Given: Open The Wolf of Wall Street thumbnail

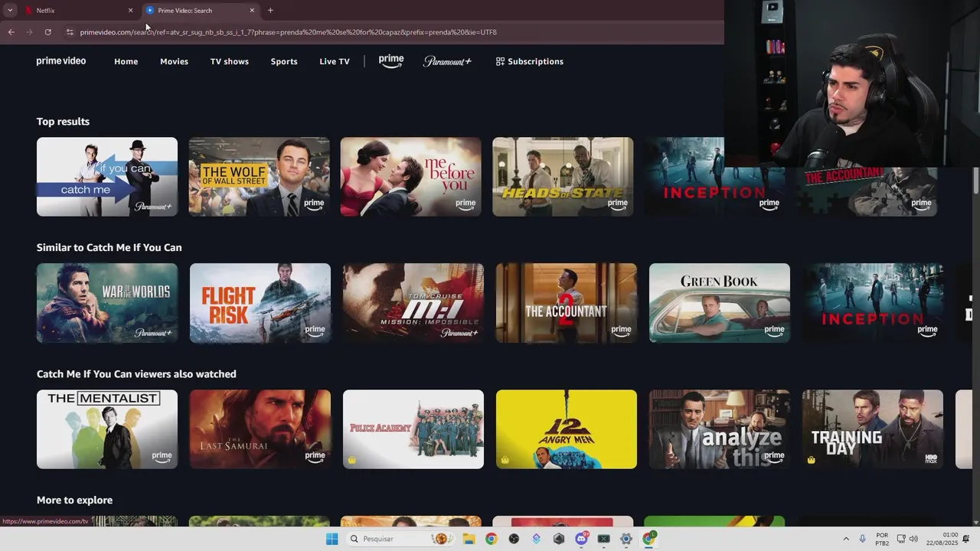Looking at the screenshot, I should click(x=259, y=177).
